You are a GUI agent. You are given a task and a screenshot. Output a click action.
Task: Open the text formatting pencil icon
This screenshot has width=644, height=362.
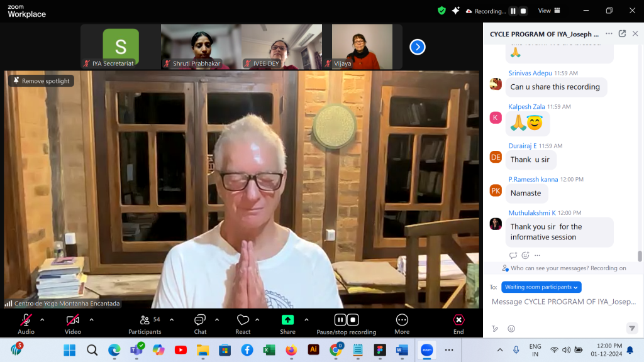tap(495, 329)
